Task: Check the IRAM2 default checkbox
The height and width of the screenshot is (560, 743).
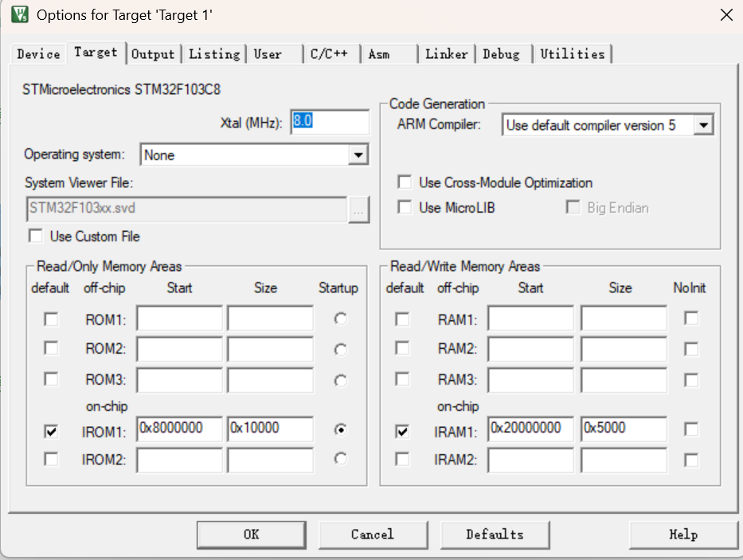Action: 402,459
